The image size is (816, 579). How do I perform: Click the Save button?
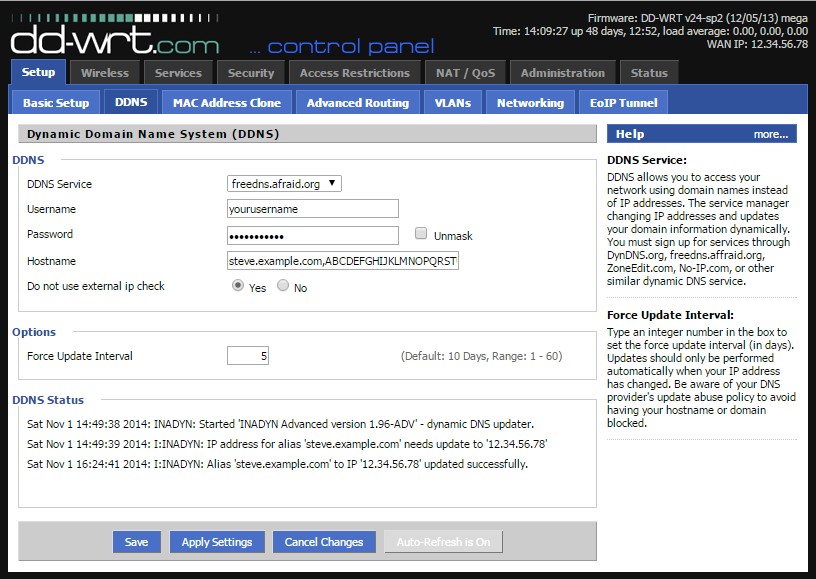136,542
